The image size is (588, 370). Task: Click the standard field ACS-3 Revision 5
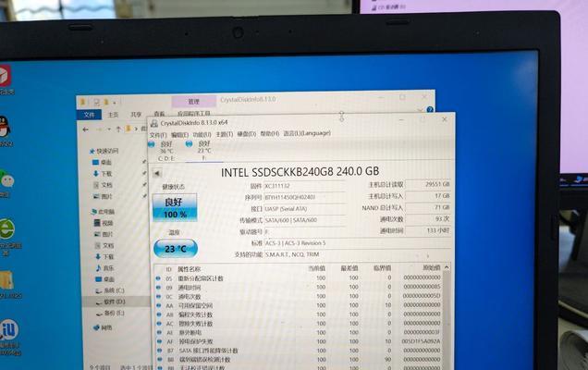(x=358, y=243)
